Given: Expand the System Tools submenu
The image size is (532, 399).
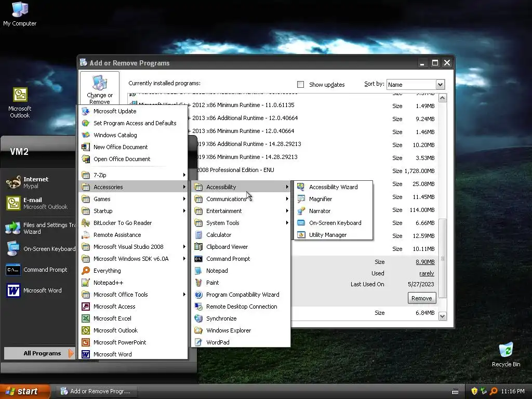Looking at the screenshot, I should [x=241, y=223].
